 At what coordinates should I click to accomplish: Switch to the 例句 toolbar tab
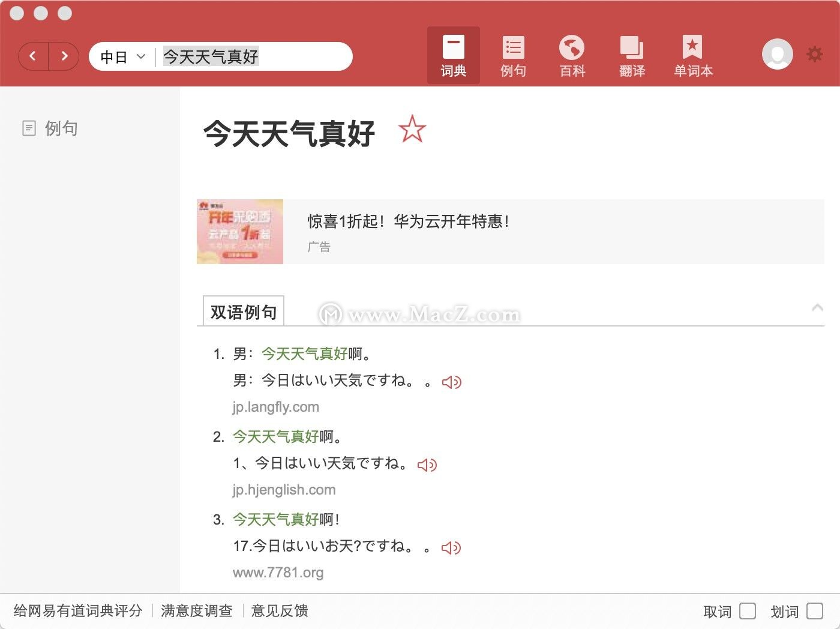513,55
